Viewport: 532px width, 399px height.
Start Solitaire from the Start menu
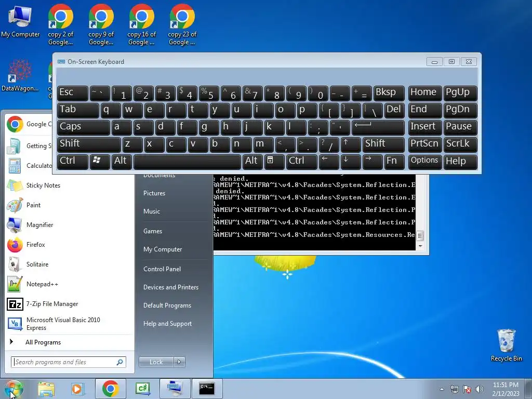[37, 264]
